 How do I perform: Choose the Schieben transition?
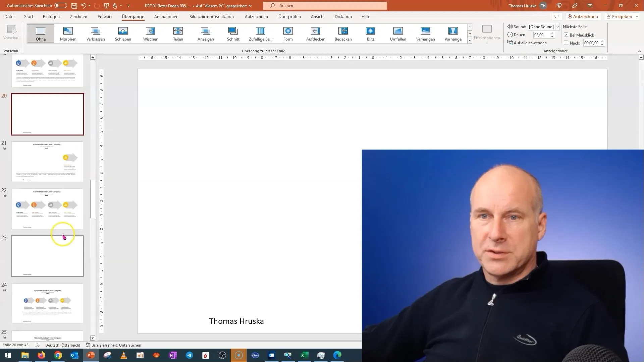(x=123, y=34)
